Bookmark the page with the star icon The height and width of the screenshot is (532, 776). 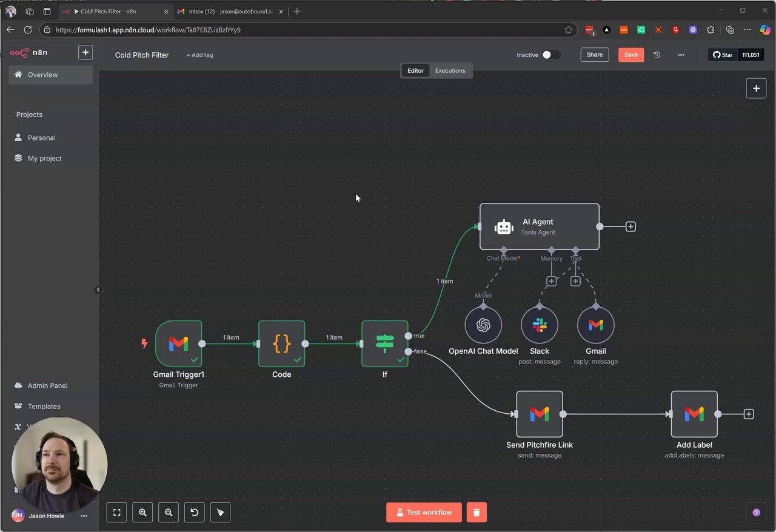click(569, 30)
